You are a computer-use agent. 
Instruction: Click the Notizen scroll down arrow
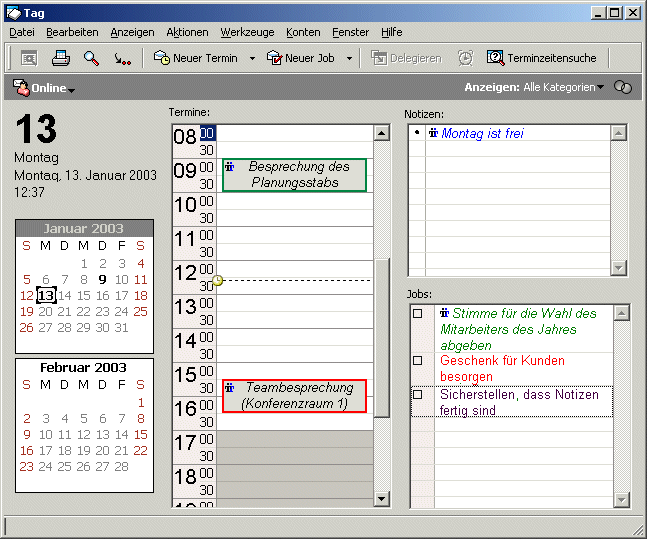click(x=619, y=268)
